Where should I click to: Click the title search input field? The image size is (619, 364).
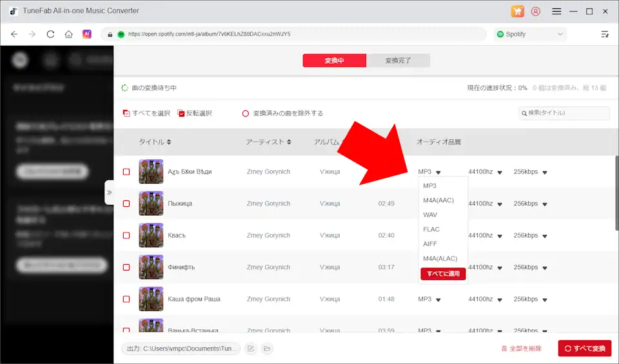(566, 113)
